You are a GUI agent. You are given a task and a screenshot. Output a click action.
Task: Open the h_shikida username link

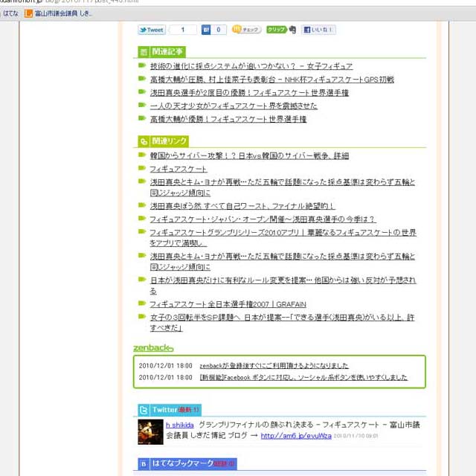(x=179, y=425)
